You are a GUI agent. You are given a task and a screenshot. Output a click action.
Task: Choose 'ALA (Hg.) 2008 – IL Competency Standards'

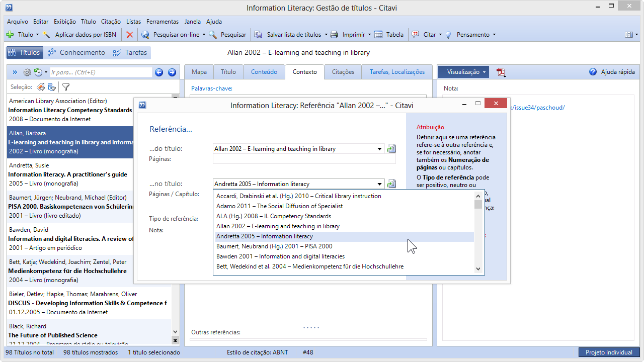point(344,216)
